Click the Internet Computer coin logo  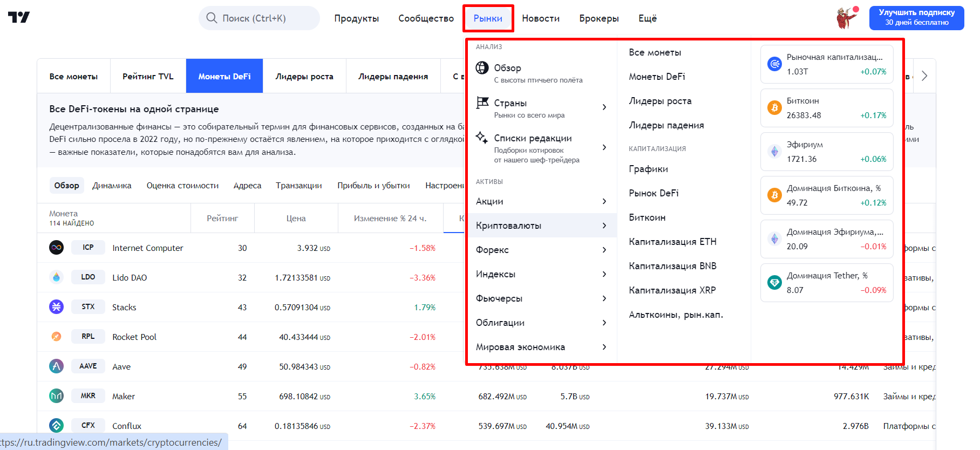click(x=56, y=248)
